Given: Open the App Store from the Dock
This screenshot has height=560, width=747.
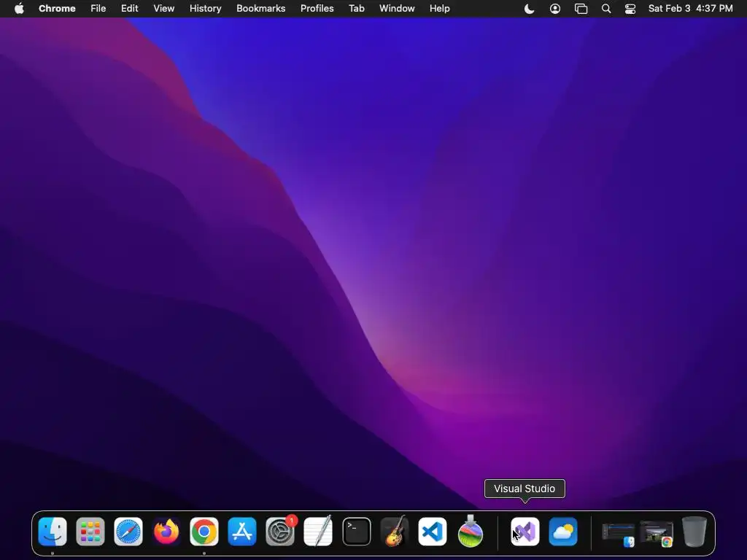Looking at the screenshot, I should pyautogui.click(x=242, y=532).
